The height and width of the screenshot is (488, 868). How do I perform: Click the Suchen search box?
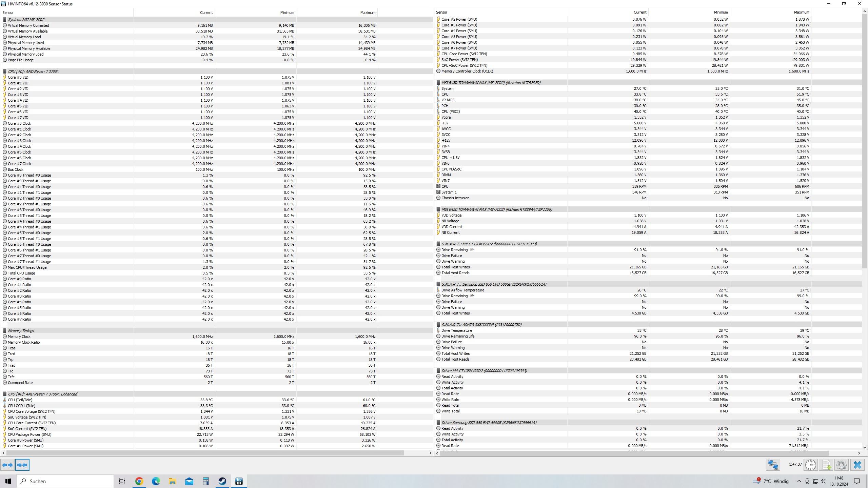click(65, 481)
